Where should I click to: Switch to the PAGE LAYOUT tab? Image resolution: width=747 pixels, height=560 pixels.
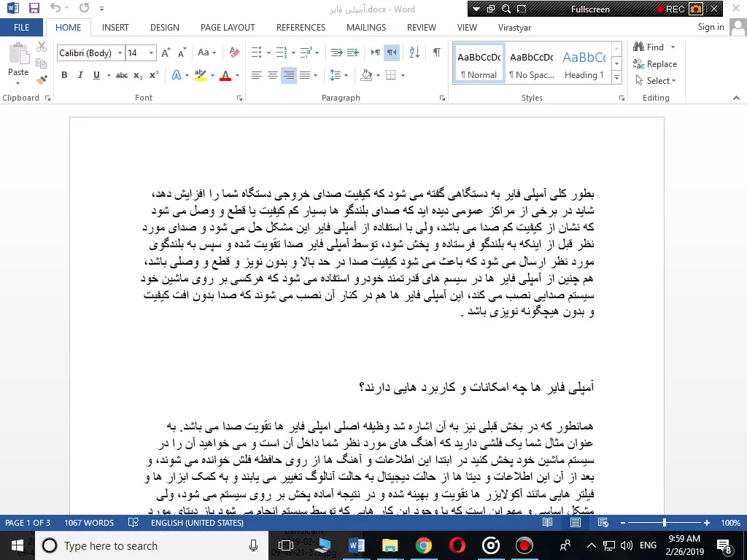(228, 28)
